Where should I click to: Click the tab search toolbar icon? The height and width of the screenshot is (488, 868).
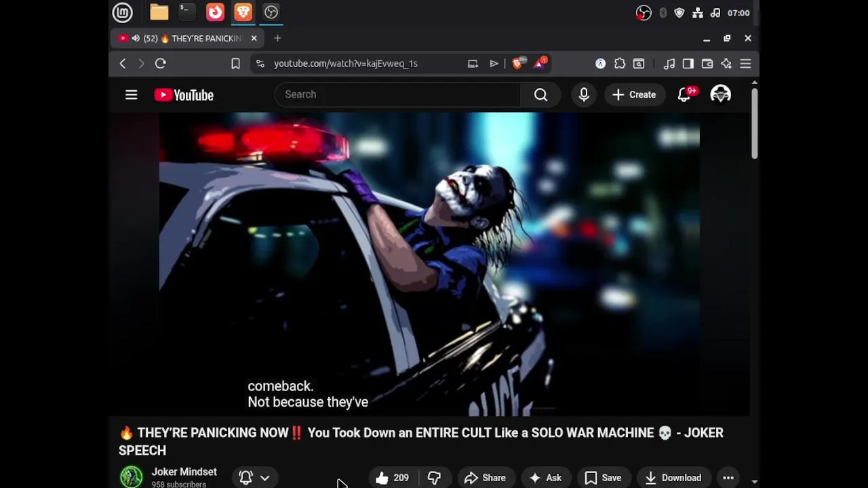639,64
